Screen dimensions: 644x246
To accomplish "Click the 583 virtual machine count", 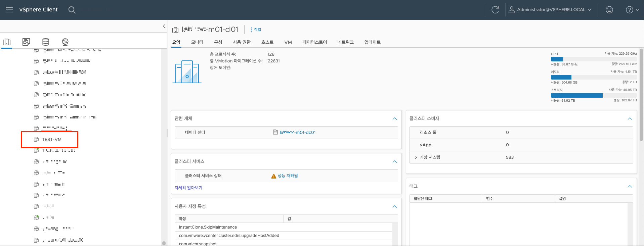I will (510, 157).
